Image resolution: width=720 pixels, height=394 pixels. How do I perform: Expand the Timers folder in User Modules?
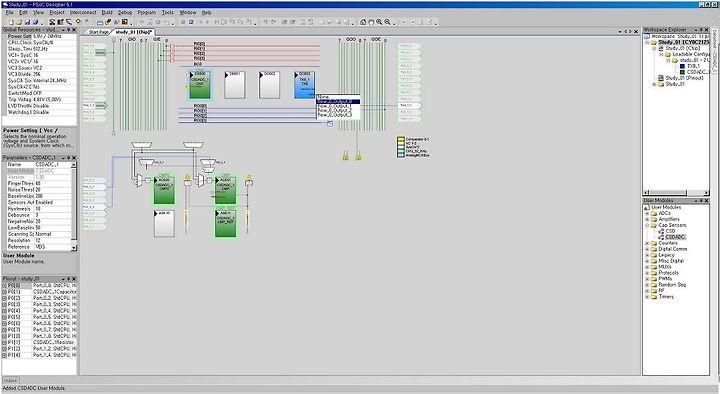click(x=647, y=297)
